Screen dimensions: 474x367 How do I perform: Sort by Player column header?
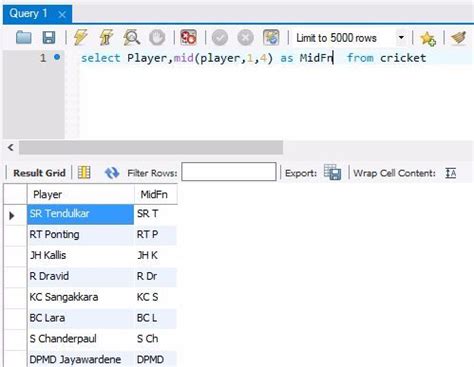(x=80, y=194)
